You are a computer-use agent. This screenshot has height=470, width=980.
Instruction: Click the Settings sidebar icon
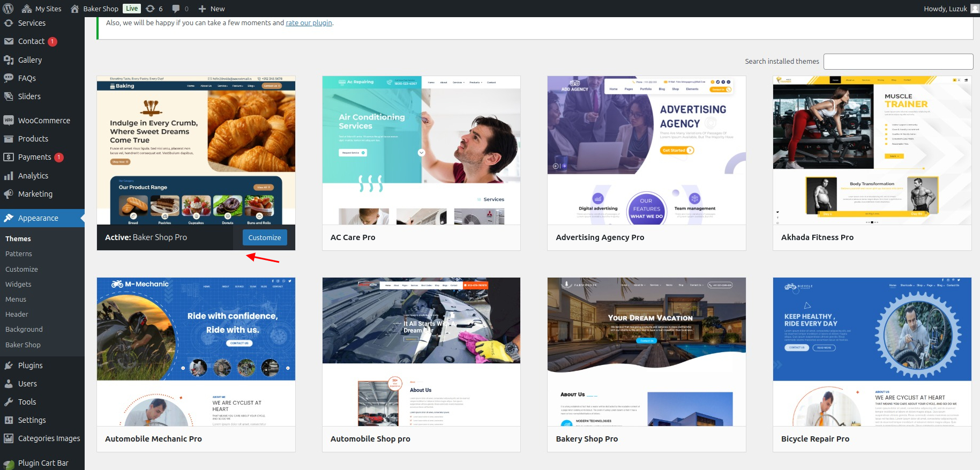click(x=9, y=420)
